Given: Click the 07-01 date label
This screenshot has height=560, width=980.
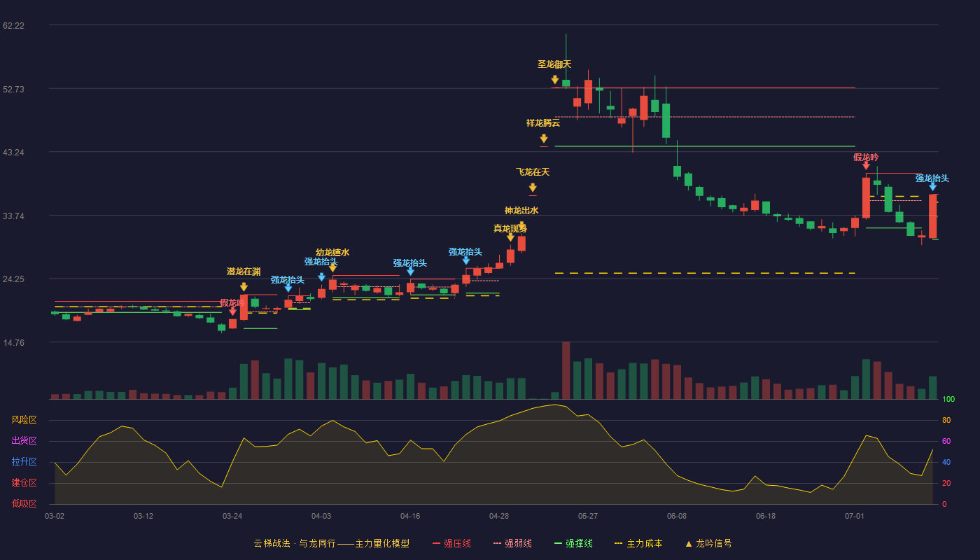Looking at the screenshot, I should [855, 516].
